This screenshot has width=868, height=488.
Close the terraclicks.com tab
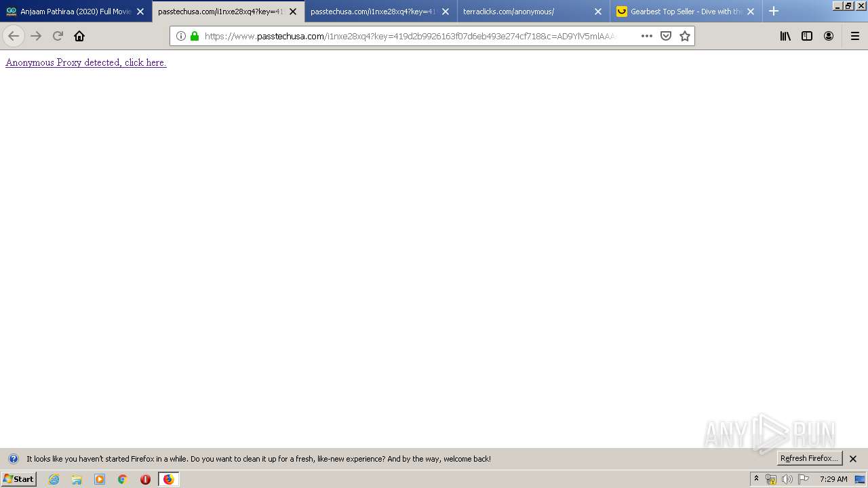[x=598, y=12]
